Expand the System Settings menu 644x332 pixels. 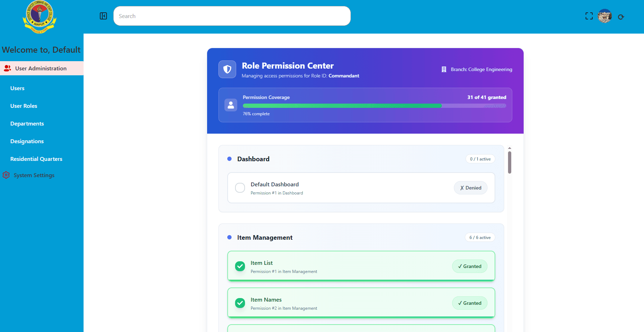point(34,175)
